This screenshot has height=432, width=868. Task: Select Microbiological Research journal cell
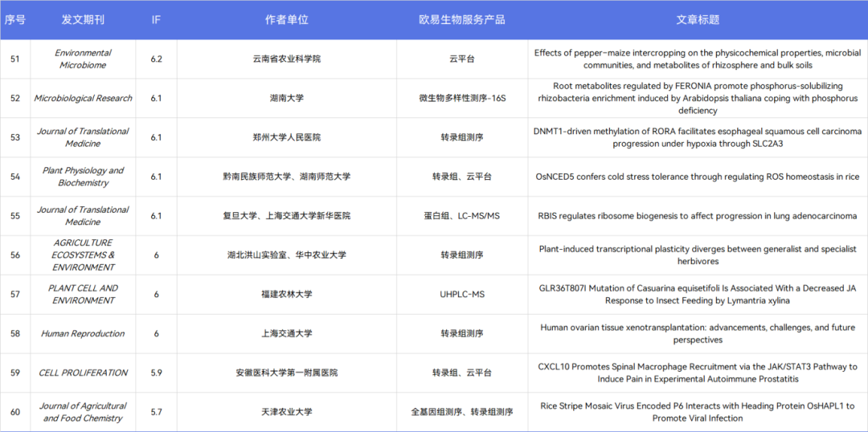click(x=83, y=98)
